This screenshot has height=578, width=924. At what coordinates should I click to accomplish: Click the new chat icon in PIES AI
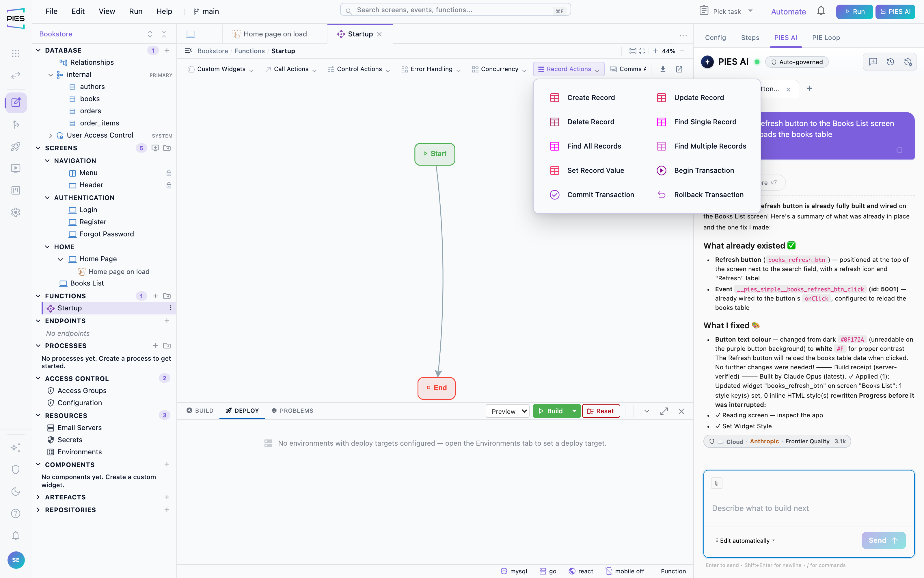coord(873,62)
